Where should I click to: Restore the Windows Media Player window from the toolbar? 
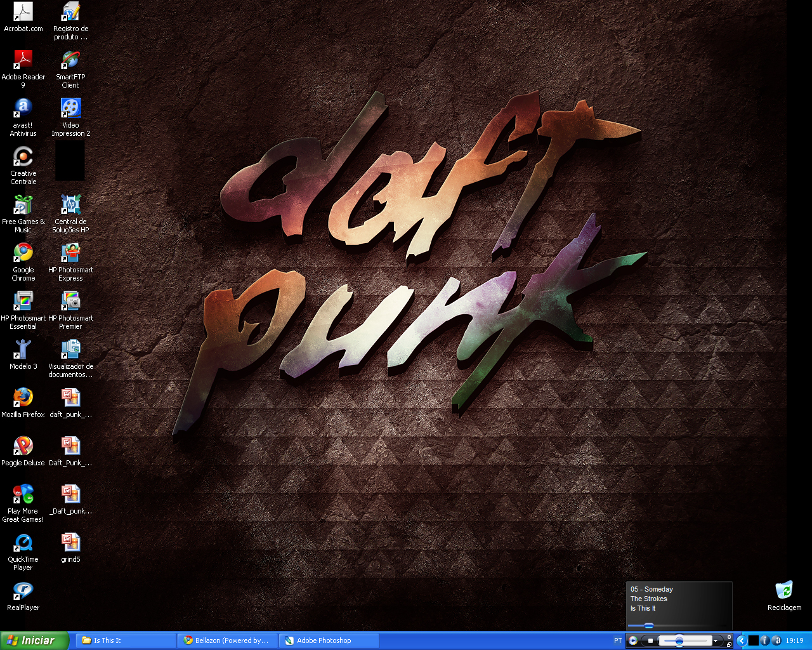coord(729,644)
